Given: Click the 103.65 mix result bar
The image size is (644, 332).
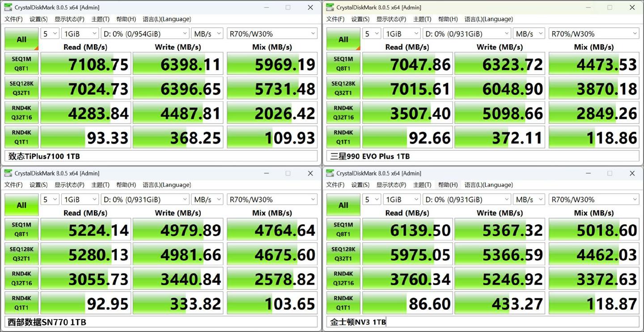Looking at the screenshot, I should coord(272,303).
